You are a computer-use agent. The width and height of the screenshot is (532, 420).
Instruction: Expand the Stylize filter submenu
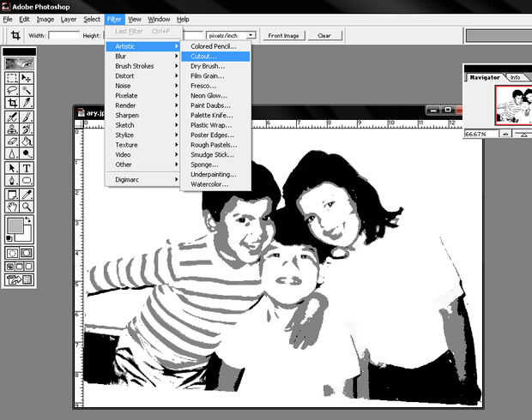tap(142, 135)
